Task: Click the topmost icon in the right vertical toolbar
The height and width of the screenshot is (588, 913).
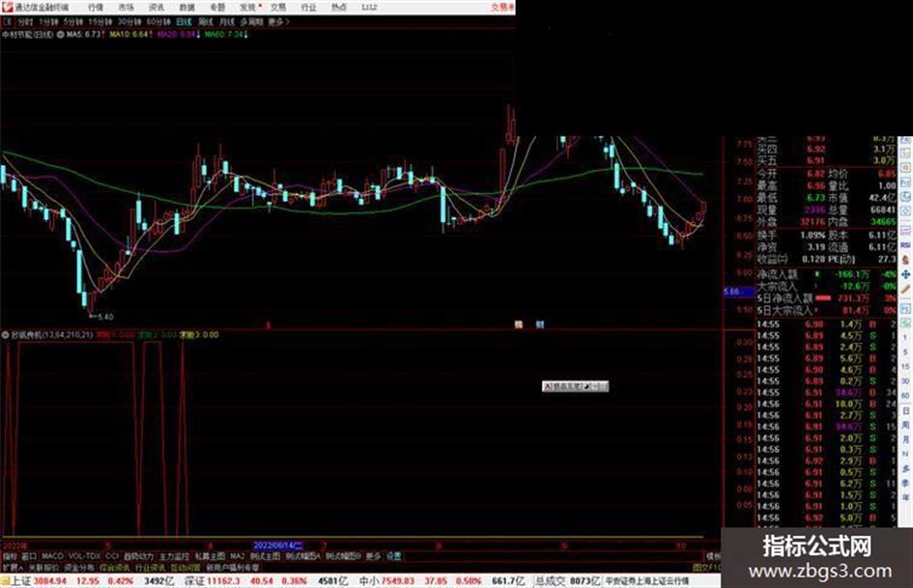Action: (x=905, y=142)
